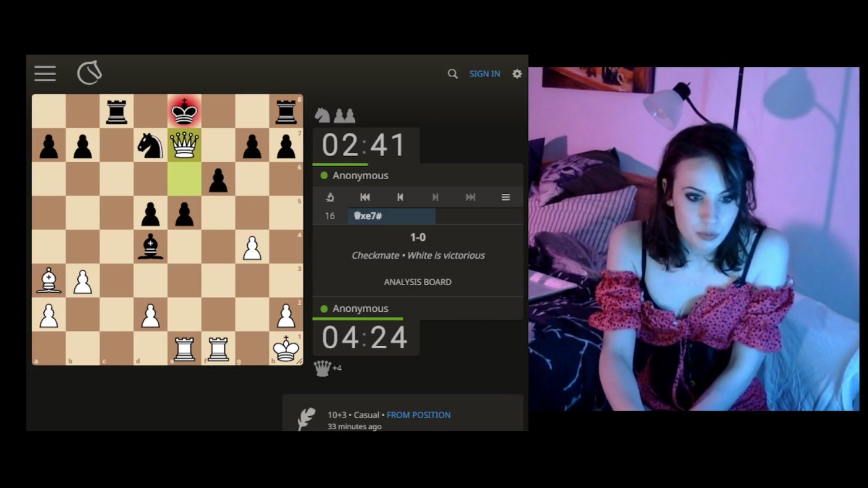868x488 pixels.
Task: Click the white king on h1
Action: [x=286, y=348]
